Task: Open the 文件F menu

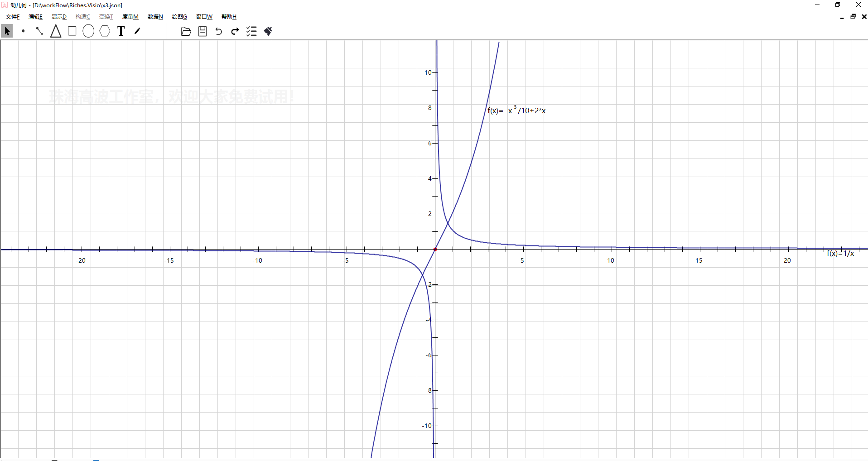Action: [13, 17]
